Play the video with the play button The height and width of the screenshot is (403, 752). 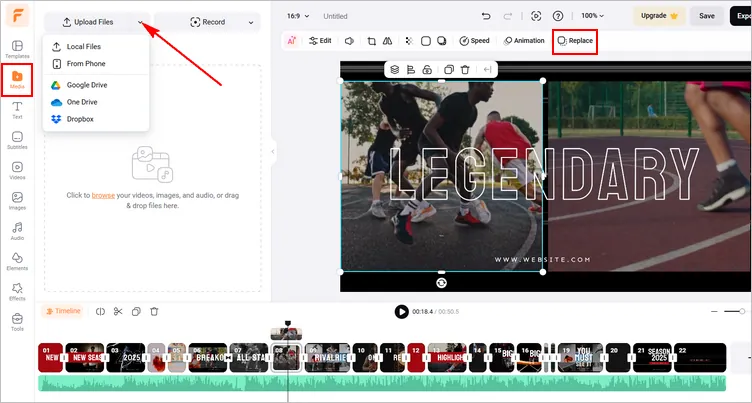point(401,312)
